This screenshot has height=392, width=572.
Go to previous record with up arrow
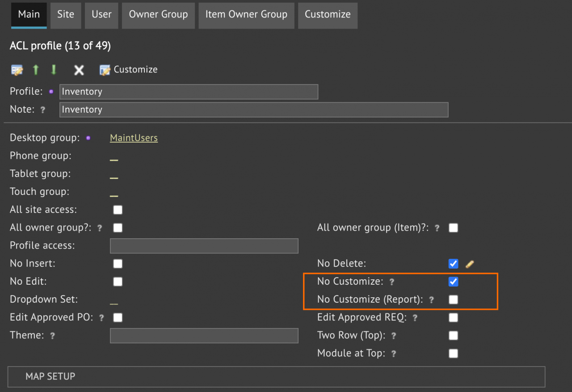pos(36,70)
